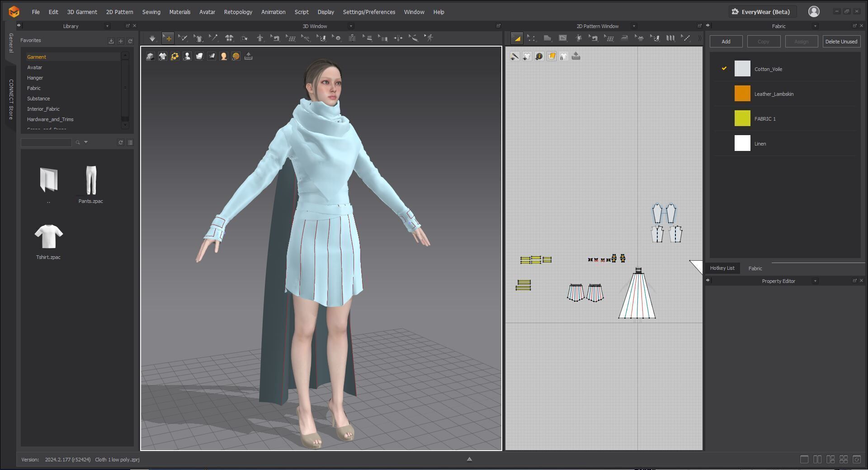
Task: Select the yellow FABRIC 1 swatch
Action: point(742,118)
